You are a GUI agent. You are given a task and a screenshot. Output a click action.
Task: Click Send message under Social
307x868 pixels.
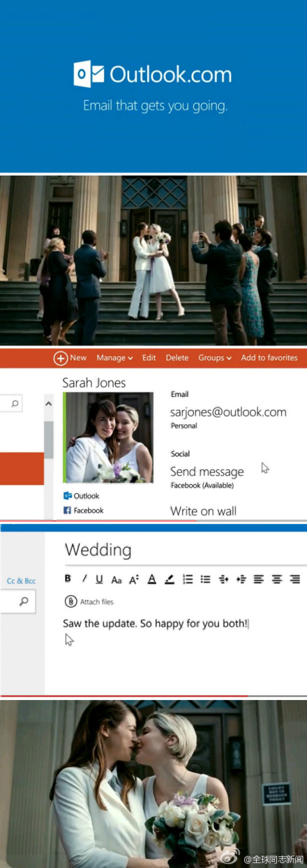point(207,472)
